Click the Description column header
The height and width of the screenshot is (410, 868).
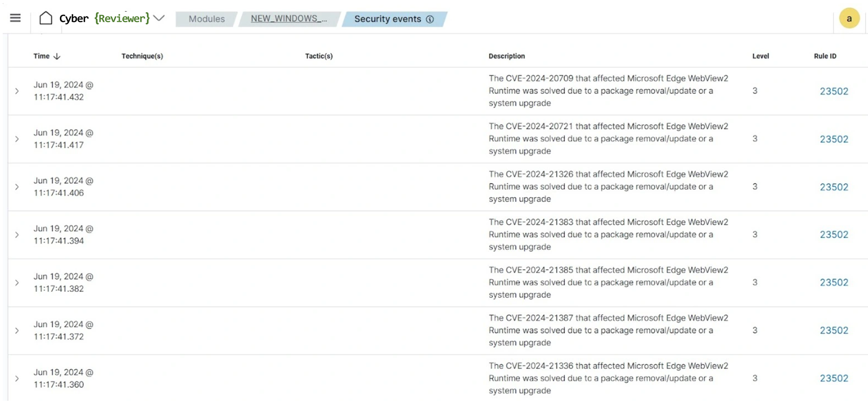pyautogui.click(x=506, y=56)
